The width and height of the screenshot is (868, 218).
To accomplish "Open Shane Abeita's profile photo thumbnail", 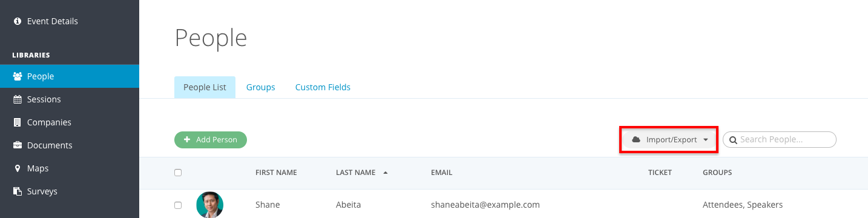I will [210, 205].
